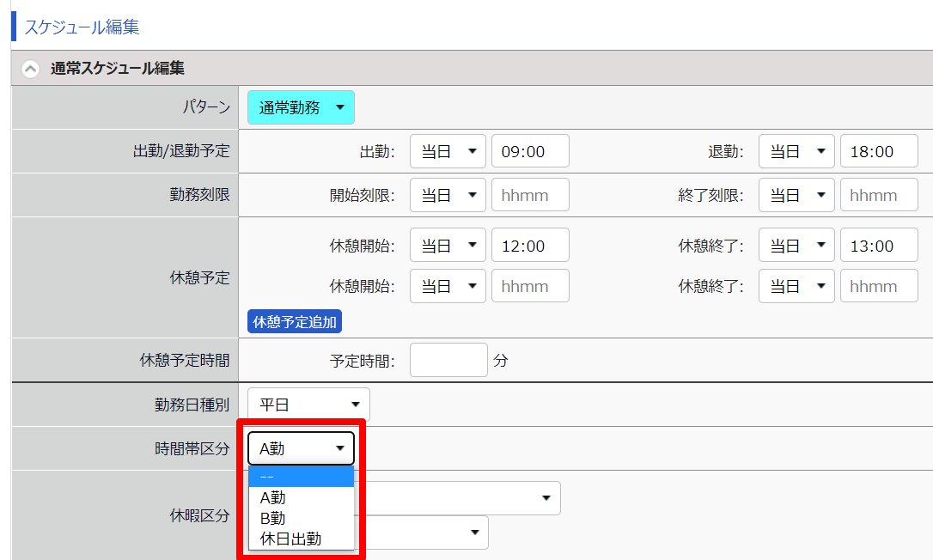Viewport: 933px width, 560px height.
Task: Click the 退勤 time field showing 18:00
Action: tap(879, 151)
